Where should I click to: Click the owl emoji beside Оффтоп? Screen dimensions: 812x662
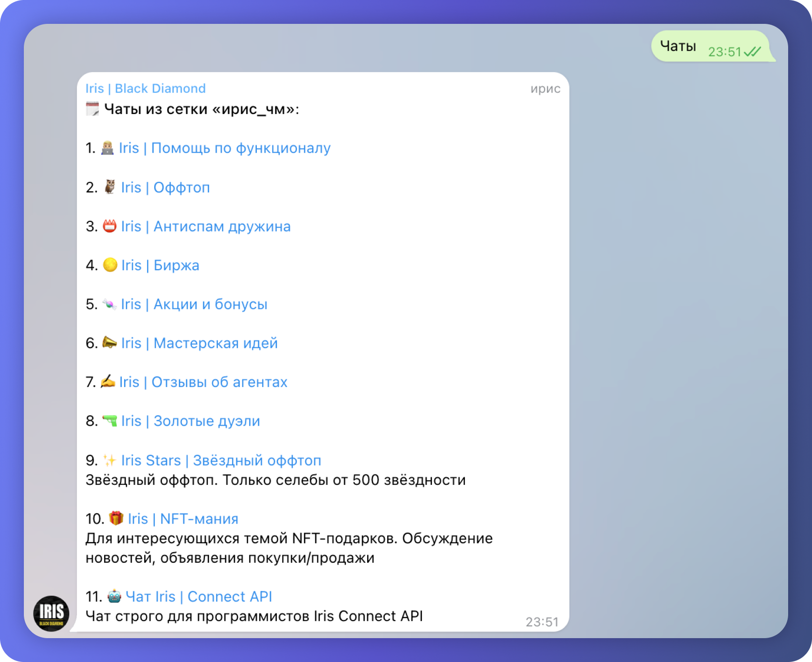point(110,187)
